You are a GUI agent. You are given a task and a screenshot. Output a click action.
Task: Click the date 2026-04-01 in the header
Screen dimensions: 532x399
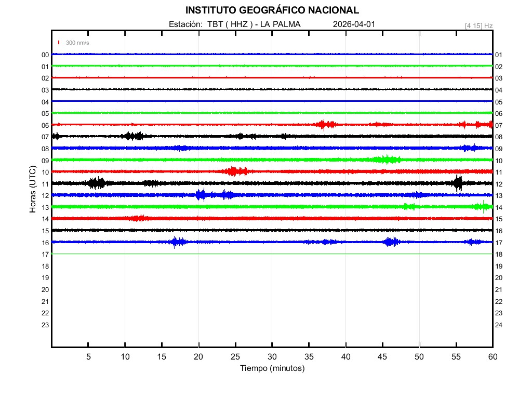coord(354,24)
